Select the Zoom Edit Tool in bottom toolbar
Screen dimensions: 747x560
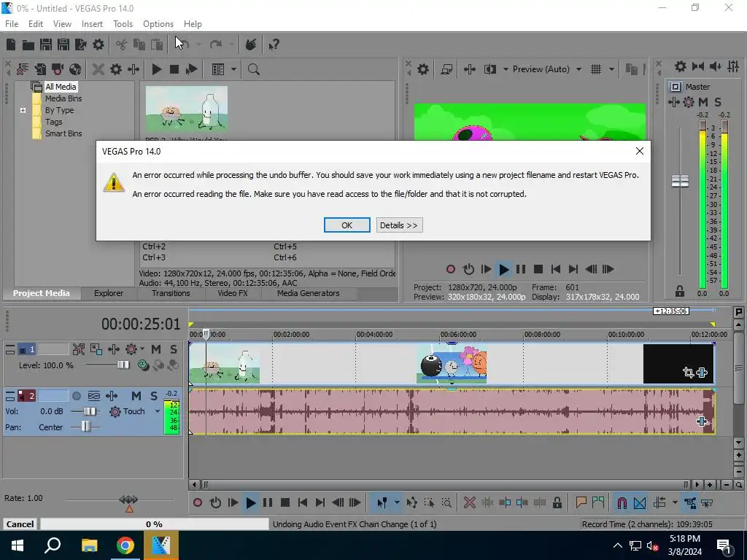[x=446, y=502]
